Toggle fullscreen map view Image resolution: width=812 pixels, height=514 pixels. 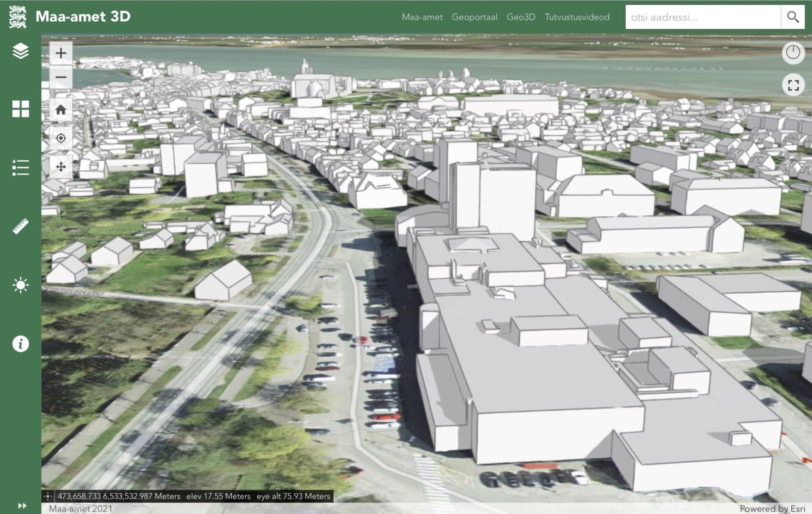(x=793, y=85)
